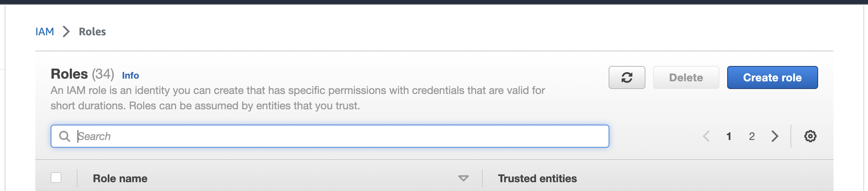Open the Info link beside Roles
Image resolution: width=868 pixels, height=191 pixels.
(130, 76)
